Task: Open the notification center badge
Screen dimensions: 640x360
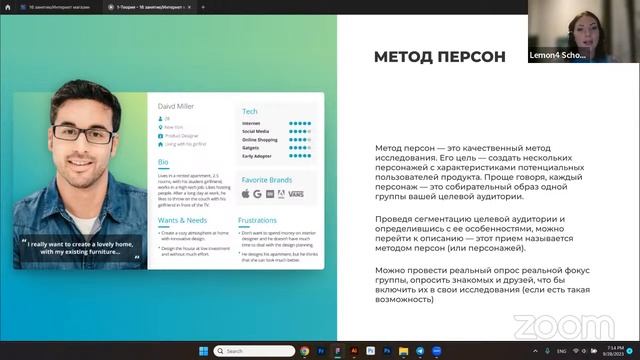Action: pyautogui.click(x=630, y=351)
